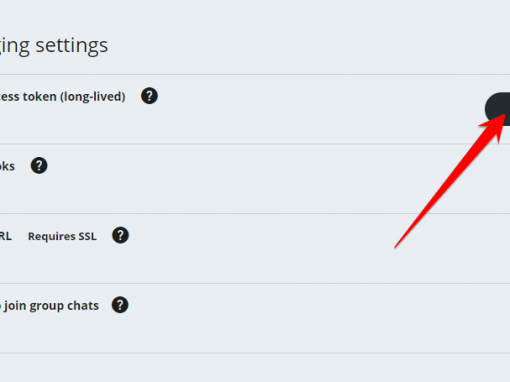Click the divider line under the settings heading
Image resolution: width=510 pixels, height=382 pixels.
[x=255, y=74]
